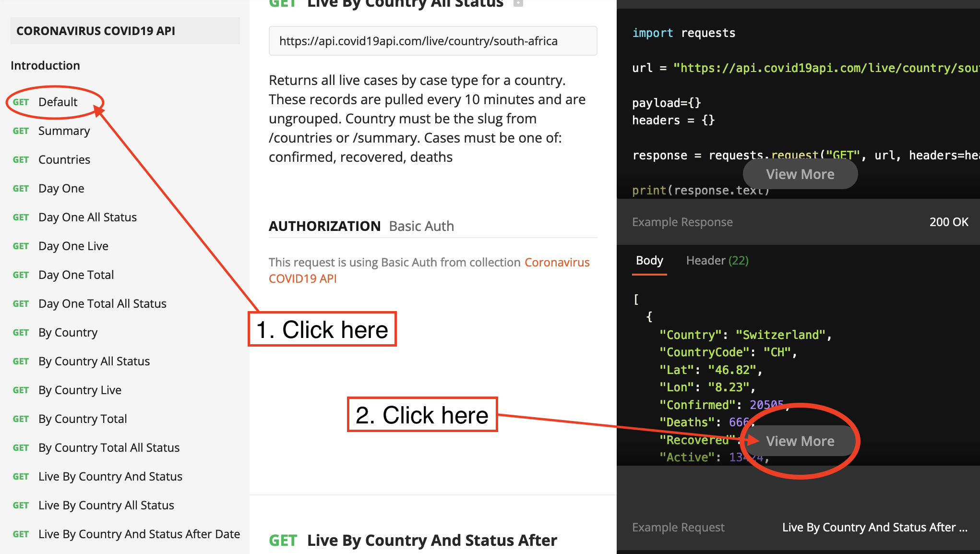Click the payload={} code line
The height and width of the screenshot is (554, 980).
click(667, 103)
